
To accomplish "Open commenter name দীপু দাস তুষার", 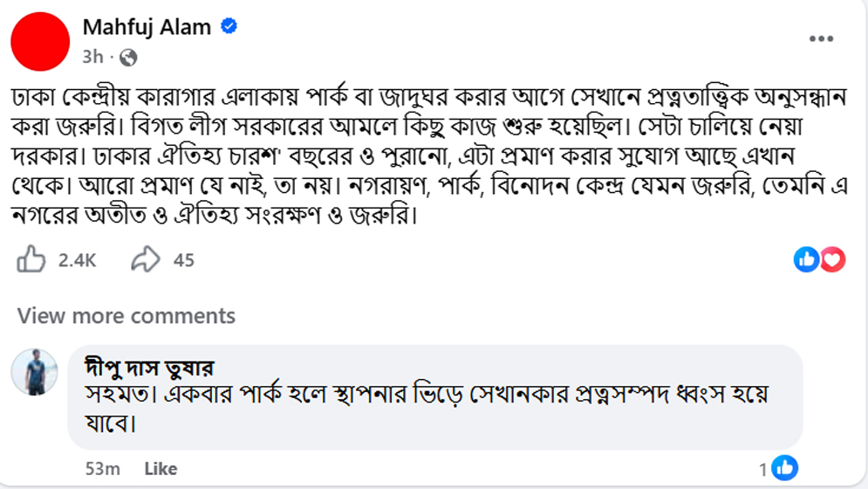I will tap(149, 367).
